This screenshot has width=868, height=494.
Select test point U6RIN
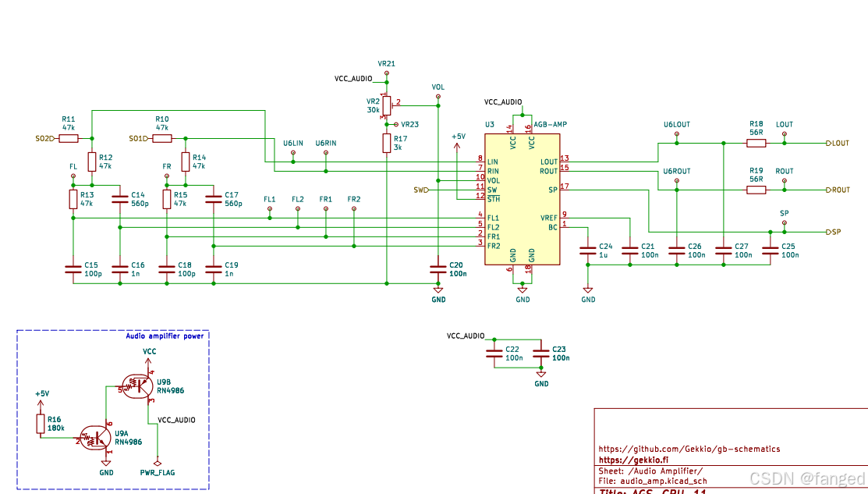click(325, 152)
